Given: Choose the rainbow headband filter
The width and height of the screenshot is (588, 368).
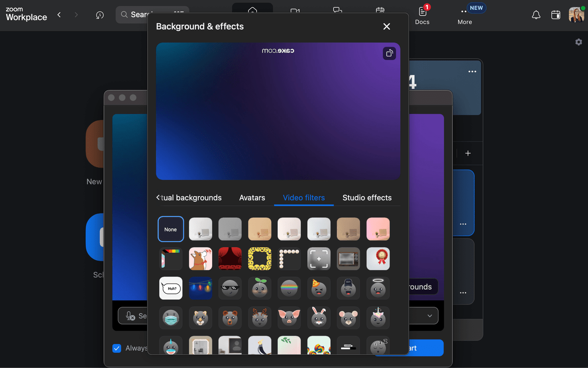Looking at the screenshot, I should (x=289, y=288).
